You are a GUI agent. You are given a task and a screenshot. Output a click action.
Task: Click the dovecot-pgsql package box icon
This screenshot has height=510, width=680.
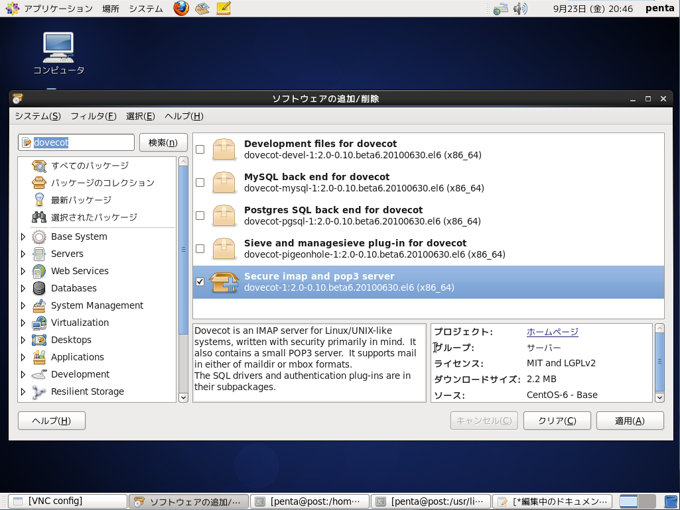[x=224, y=216]
